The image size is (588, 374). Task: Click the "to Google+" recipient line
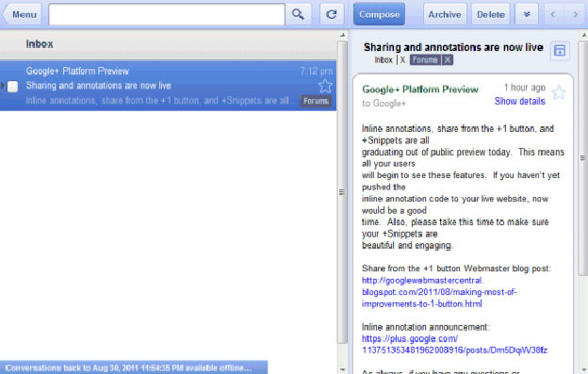(x=384, y=104)
